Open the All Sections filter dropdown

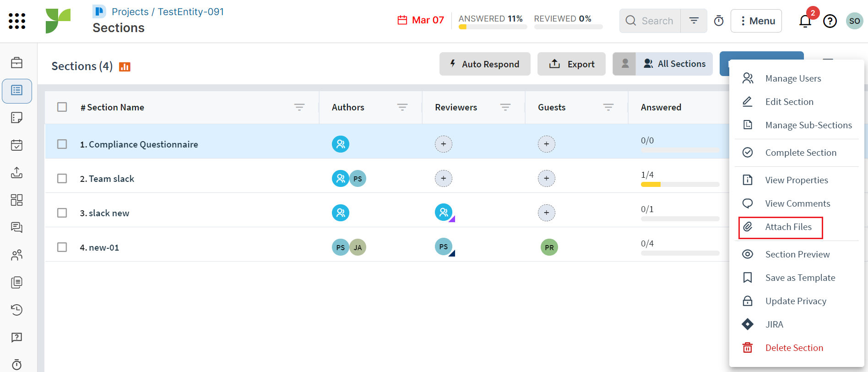[674, 64]
